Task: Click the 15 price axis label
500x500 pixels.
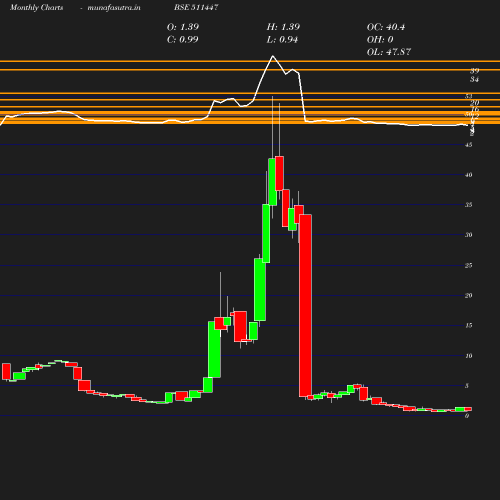Action: tap(469, 325)
